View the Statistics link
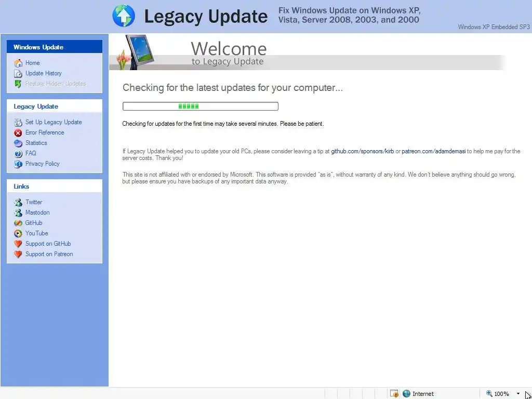Screen dimensions: 532x399 coord(36,143)
